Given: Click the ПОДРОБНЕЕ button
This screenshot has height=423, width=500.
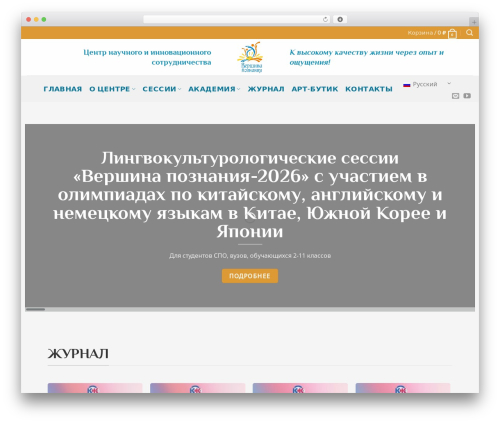Looking at the screenshot, I should 250,276.
